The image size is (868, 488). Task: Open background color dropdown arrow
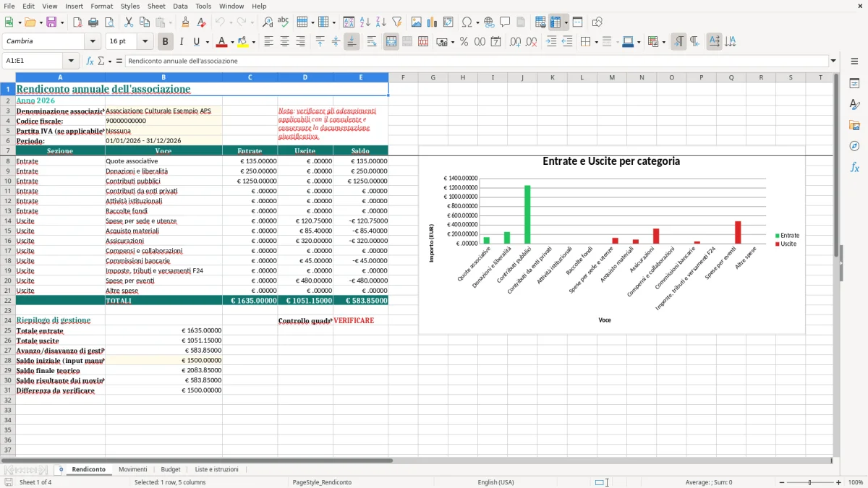tap(252, 42)
